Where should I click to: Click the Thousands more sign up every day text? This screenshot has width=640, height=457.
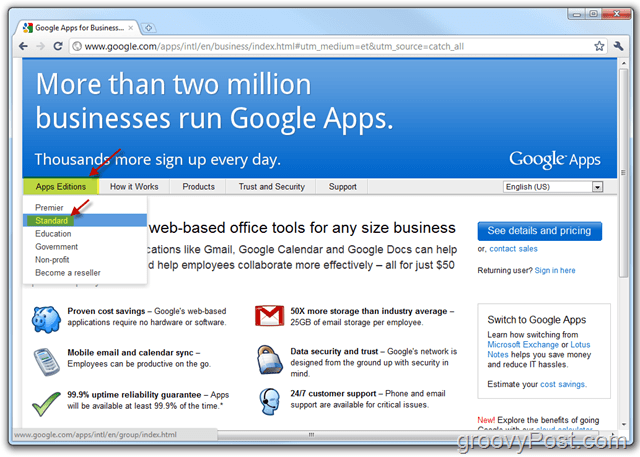[158, 160]
